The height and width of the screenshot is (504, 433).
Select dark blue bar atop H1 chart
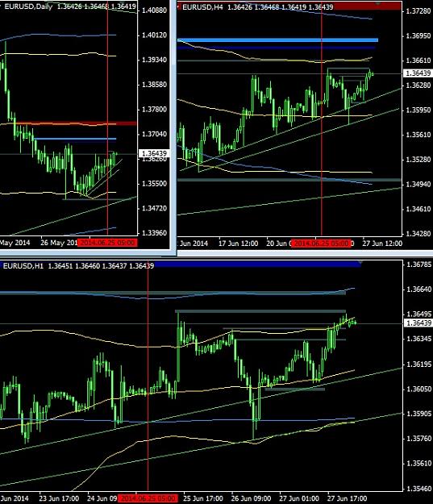point(257,264)
